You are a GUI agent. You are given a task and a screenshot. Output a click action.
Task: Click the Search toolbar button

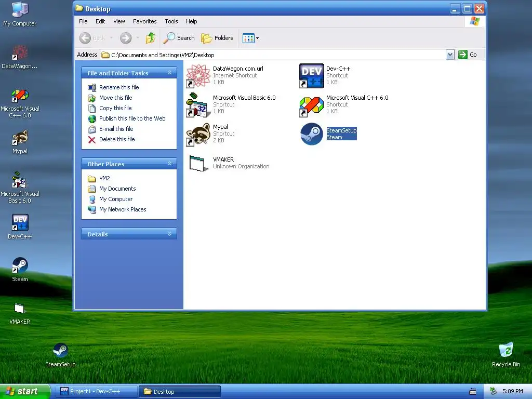(179, 38)
